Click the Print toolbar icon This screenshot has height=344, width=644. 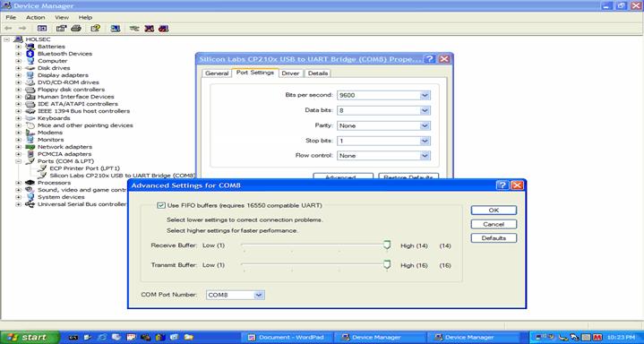click(76, 29)
